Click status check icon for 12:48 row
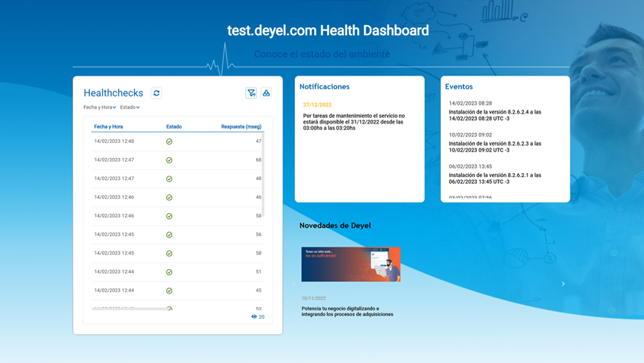The height and width of the screenshot is (363, 644). [169, 141]
